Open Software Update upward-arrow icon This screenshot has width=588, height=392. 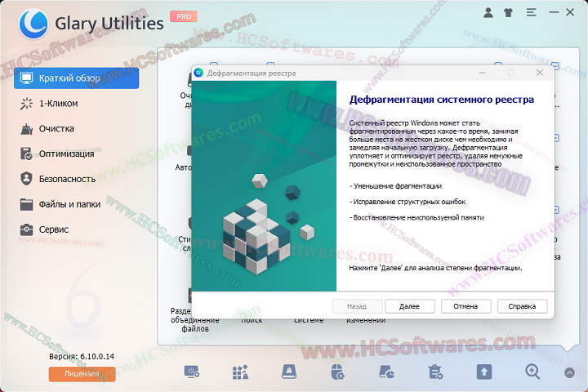[x=484, y=372]
